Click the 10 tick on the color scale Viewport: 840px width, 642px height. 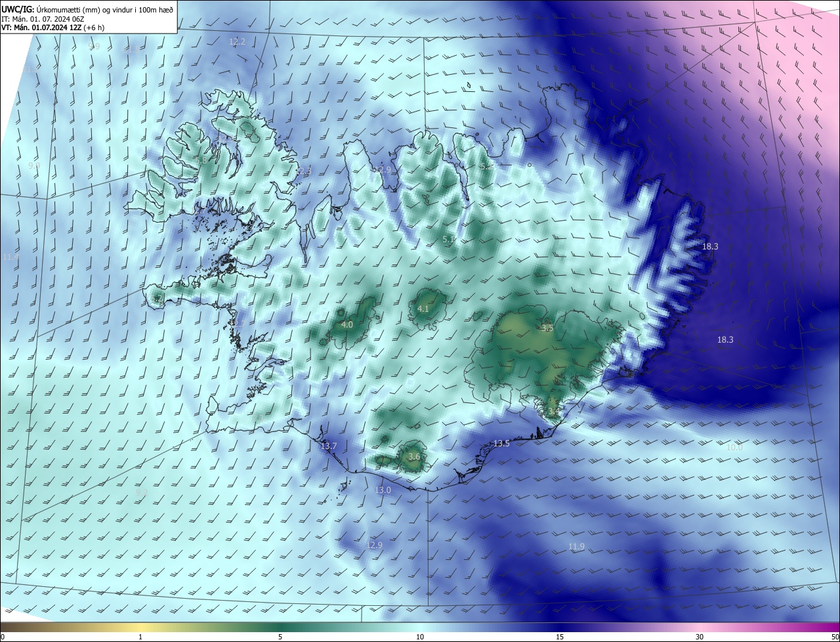(x=420, y=637)
